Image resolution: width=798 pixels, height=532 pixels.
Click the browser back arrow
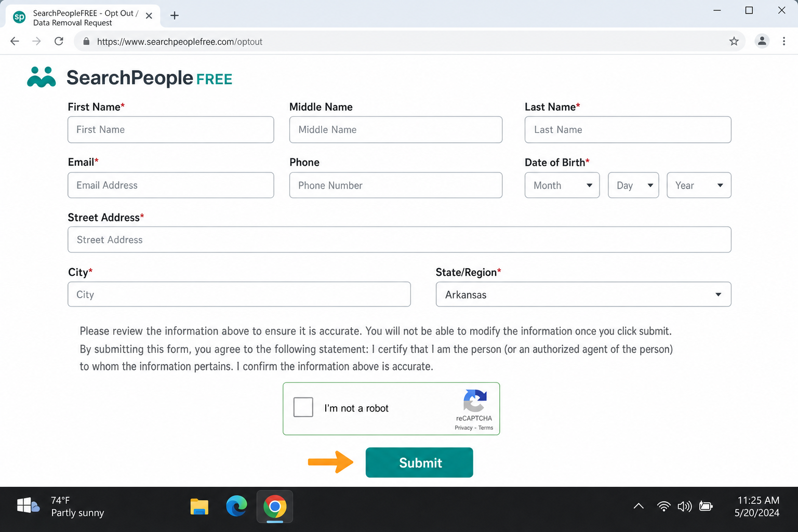(15, 41)
